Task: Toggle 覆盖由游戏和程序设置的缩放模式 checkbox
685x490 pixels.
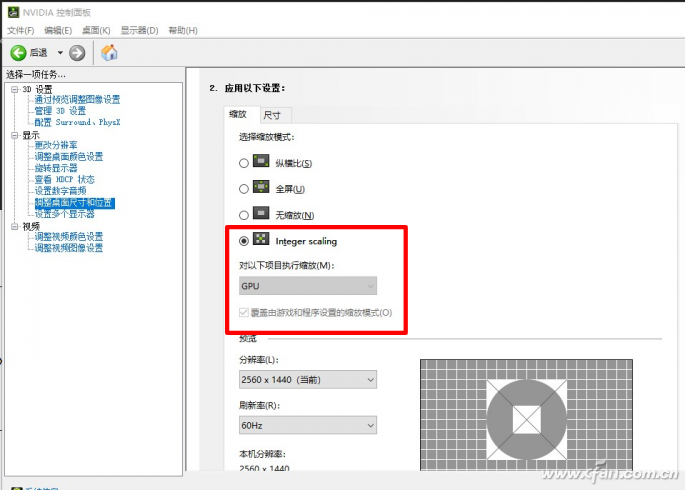Action: tap(244, 313)
